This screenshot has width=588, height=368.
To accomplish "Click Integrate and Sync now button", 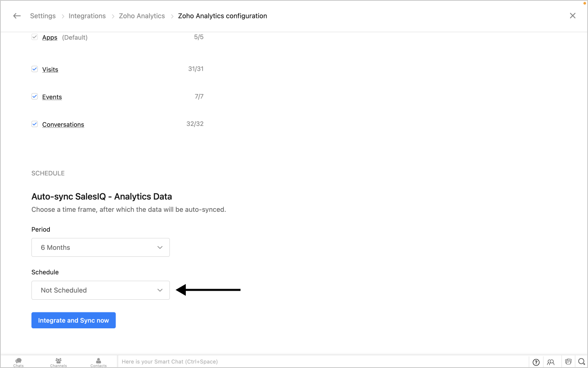I will (73, 320).
